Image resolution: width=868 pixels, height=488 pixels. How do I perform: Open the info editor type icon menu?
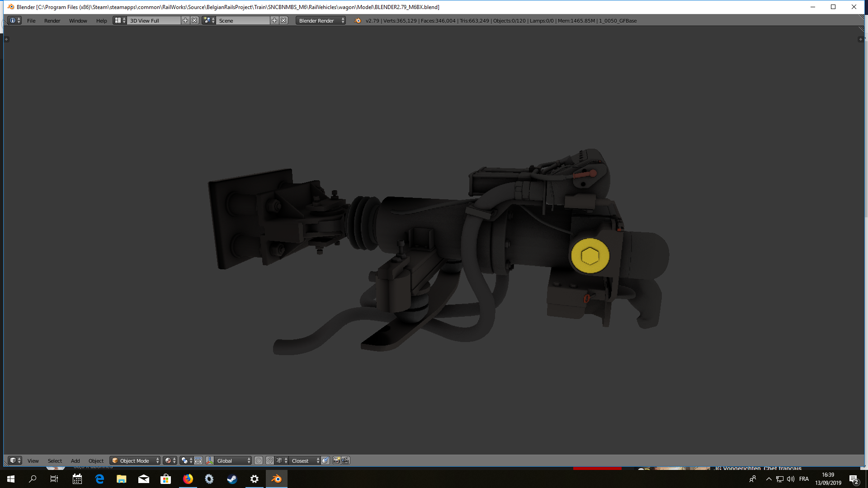pyautogui.click(x=15, y=20)
